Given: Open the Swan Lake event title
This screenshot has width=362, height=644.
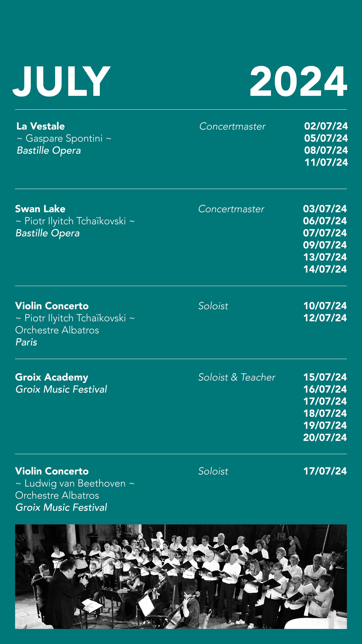Looking at the screenshot, I should (x=40, y=209).
